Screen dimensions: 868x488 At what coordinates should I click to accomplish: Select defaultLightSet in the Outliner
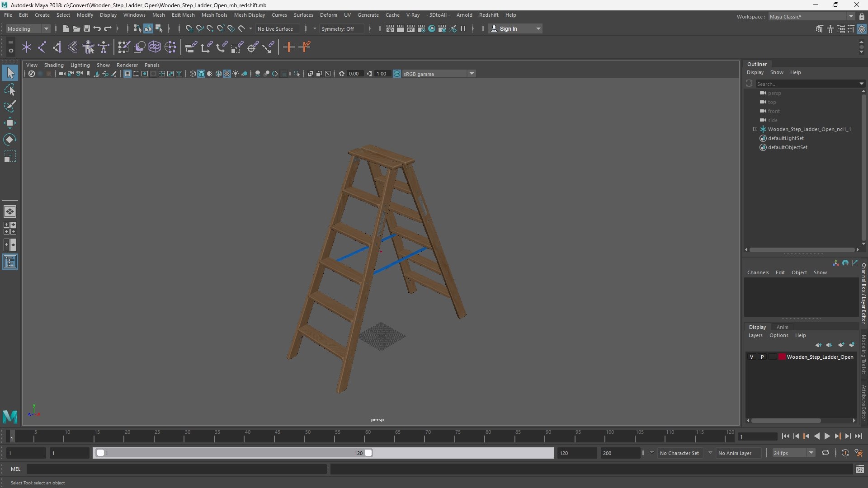pyautogui.click(x=786, y=138)
